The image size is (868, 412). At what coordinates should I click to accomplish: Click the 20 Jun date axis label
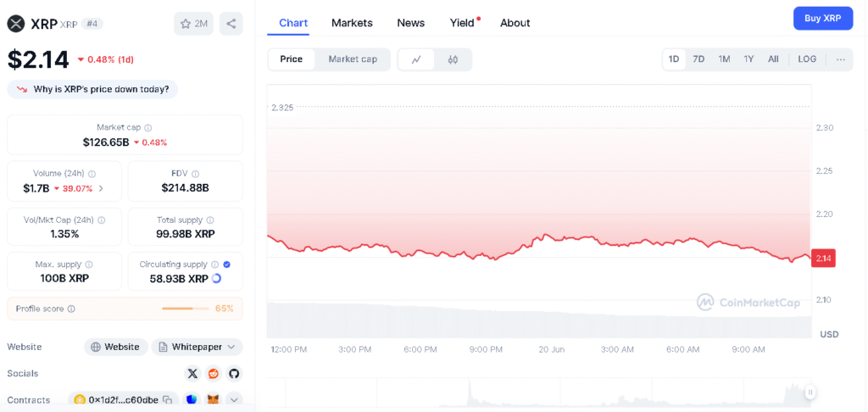coord(552,349)
